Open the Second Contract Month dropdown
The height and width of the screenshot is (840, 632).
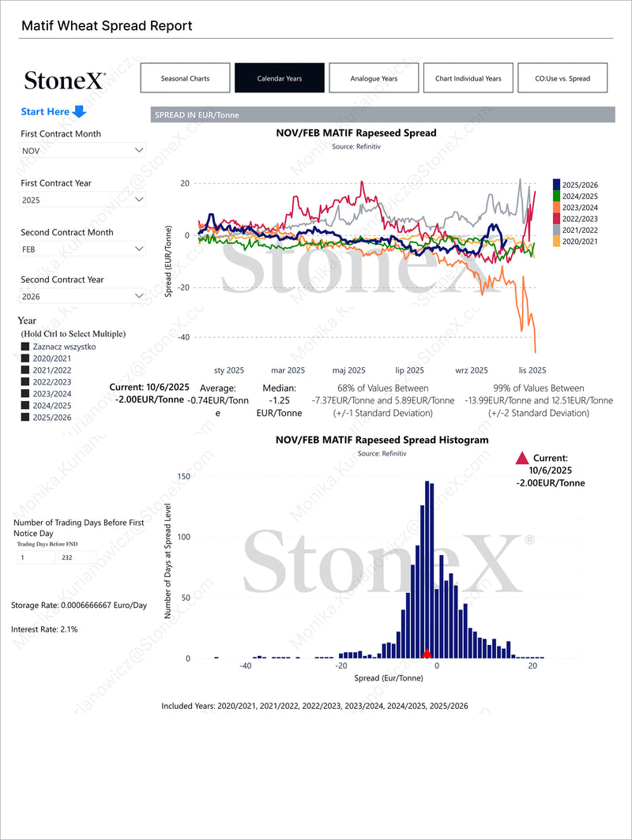point(83,249)
